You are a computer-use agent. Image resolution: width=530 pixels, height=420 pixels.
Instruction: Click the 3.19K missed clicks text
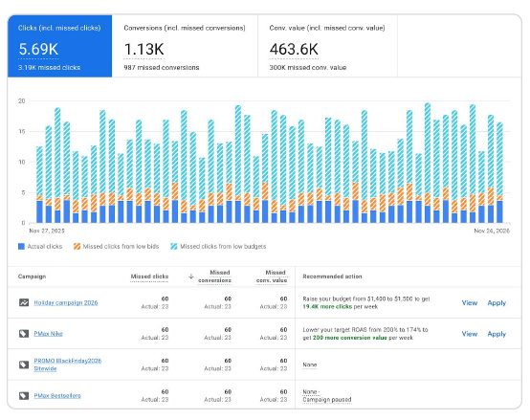pos(50,68)
